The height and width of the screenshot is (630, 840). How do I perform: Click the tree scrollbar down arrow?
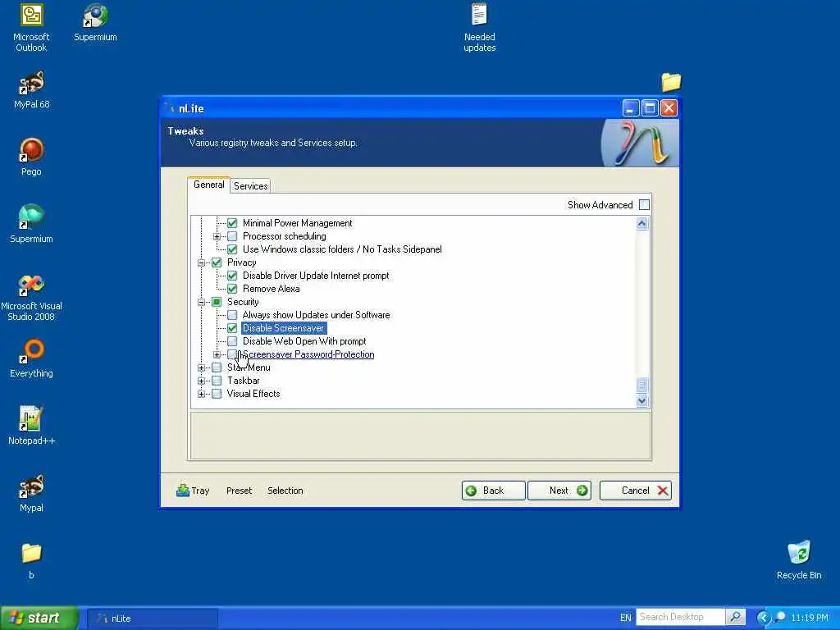[x=641, y=400]
